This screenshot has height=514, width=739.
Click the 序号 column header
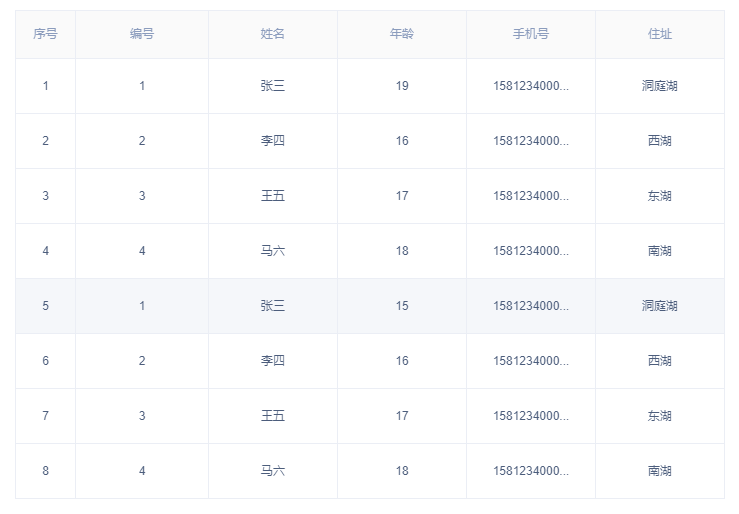pyautogui.click(x=45, y=34)
